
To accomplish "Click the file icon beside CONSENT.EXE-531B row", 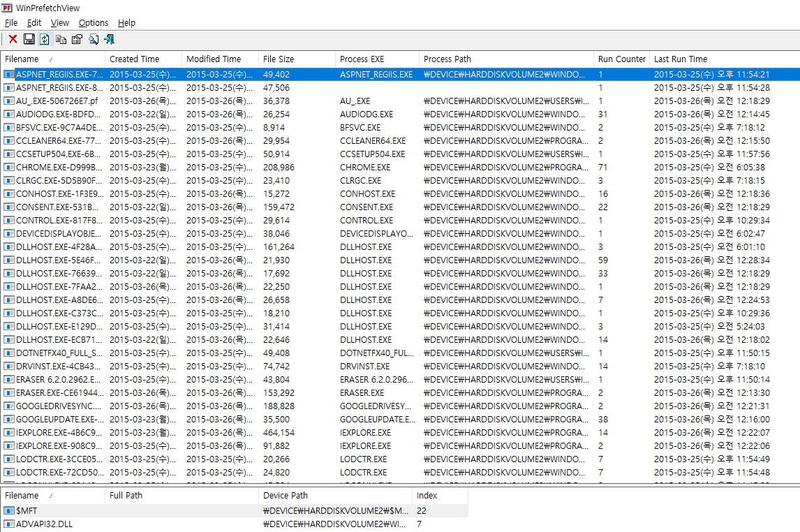I will 8,207.
